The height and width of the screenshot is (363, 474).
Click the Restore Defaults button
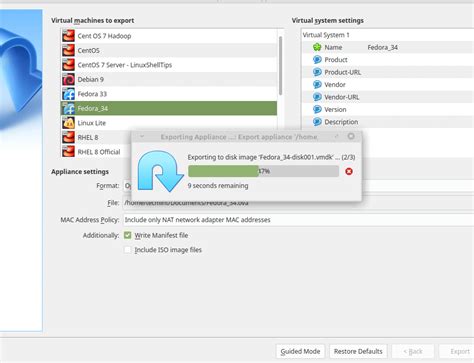coord(358,351)
